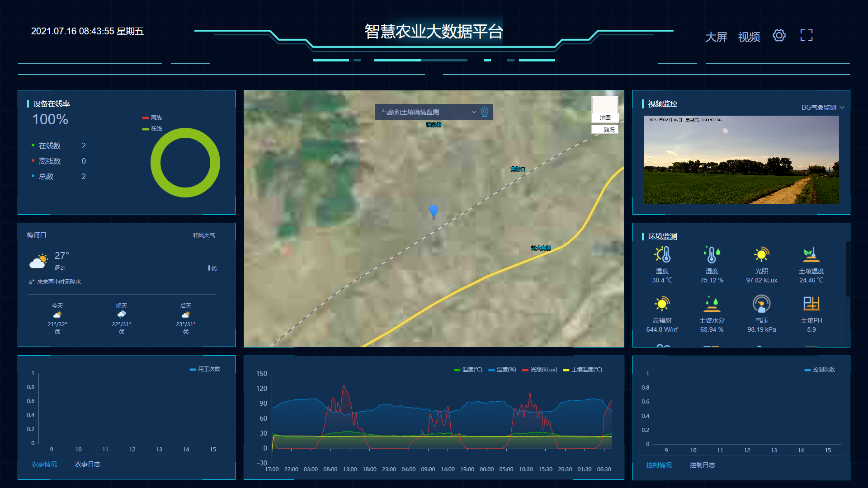Open the DG气象监测 camera dropdown

click(x=822, y=108)
